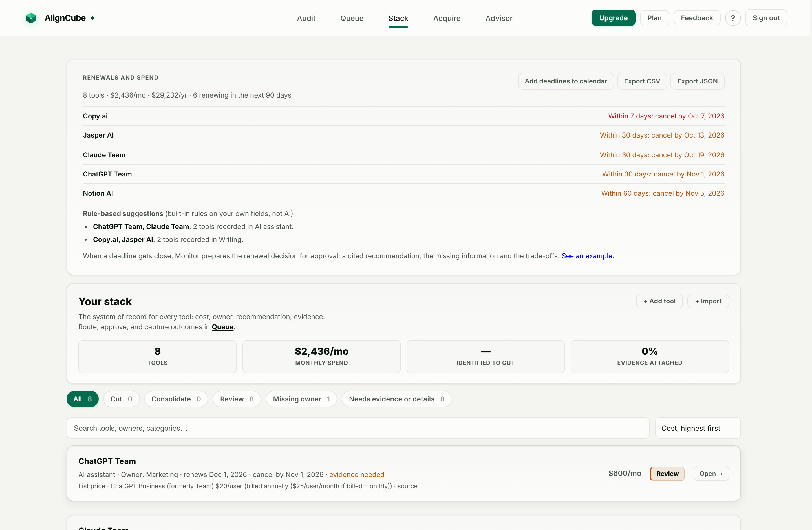Click the green Upgrade button

tap(613, 18)
